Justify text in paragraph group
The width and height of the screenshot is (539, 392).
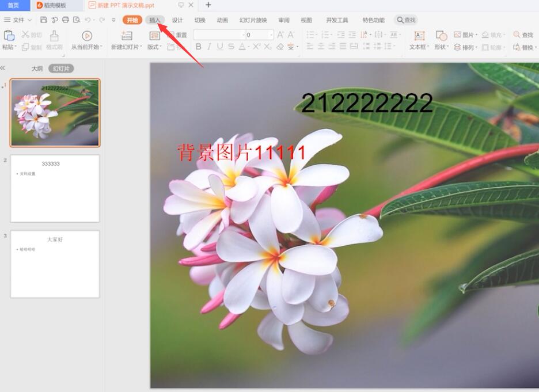(x=343, y=47)
